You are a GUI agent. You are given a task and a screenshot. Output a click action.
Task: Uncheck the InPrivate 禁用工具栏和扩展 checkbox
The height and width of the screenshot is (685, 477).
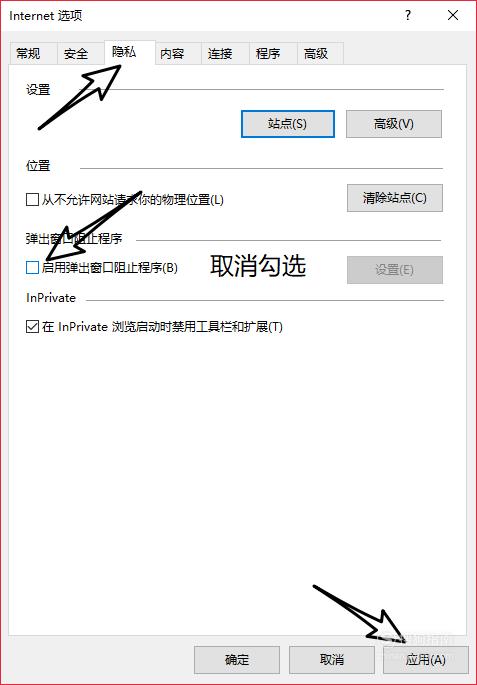(x=32, y=327)
